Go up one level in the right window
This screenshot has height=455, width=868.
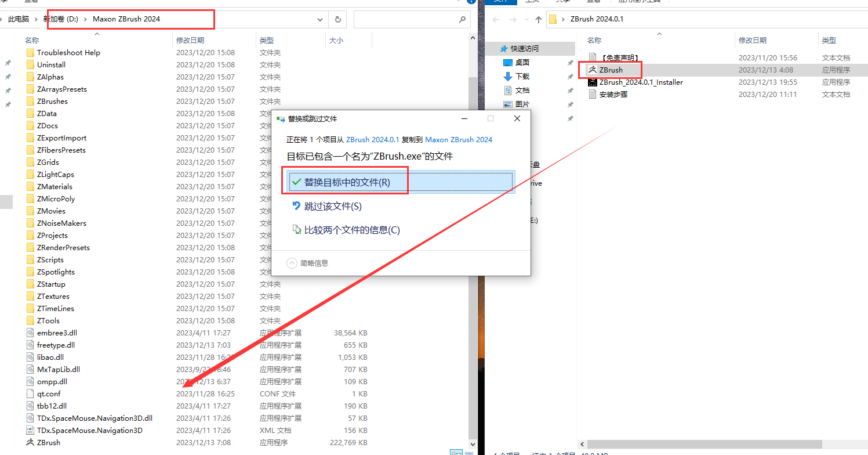(539, 19)
